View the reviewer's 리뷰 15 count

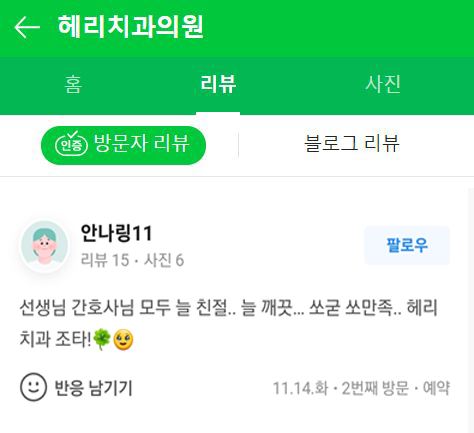105,260
